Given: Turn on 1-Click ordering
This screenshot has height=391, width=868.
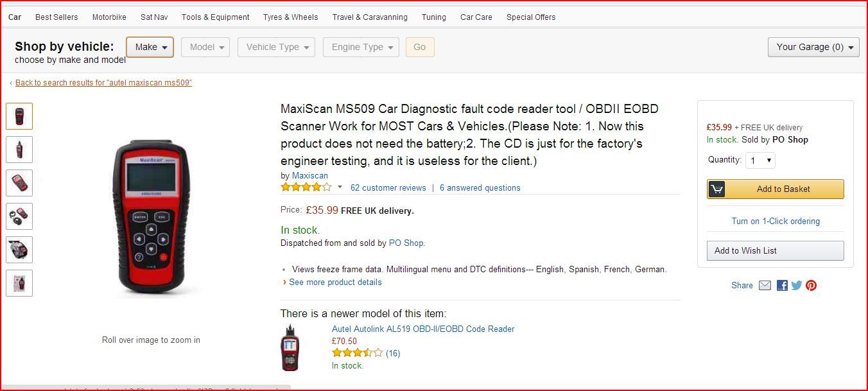Looking at the screenshot, I should click(x=776, y=222).
